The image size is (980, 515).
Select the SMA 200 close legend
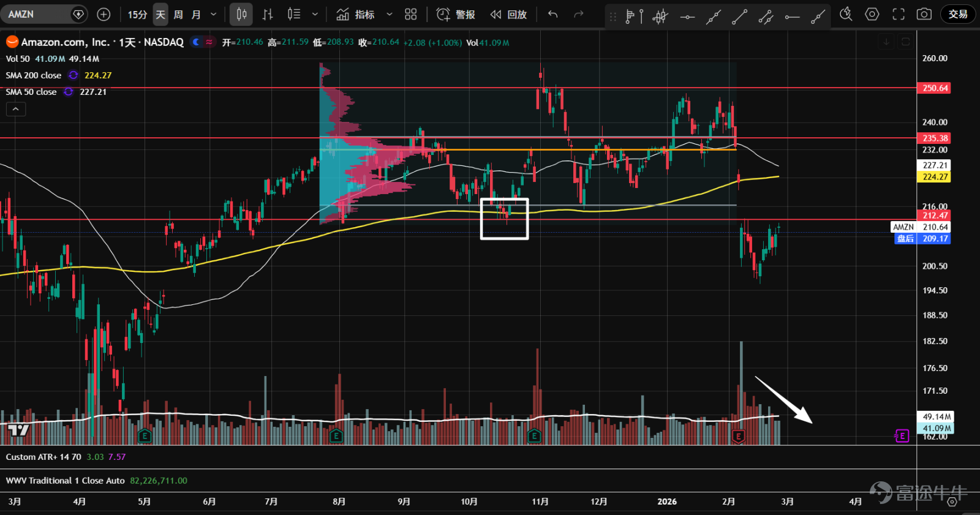34,75
